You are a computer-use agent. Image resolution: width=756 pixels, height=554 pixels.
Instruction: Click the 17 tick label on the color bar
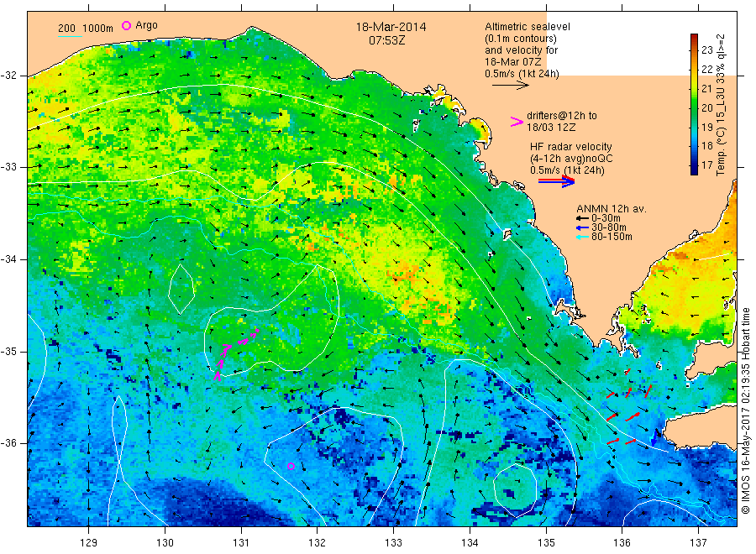click(x=706, y=165)
